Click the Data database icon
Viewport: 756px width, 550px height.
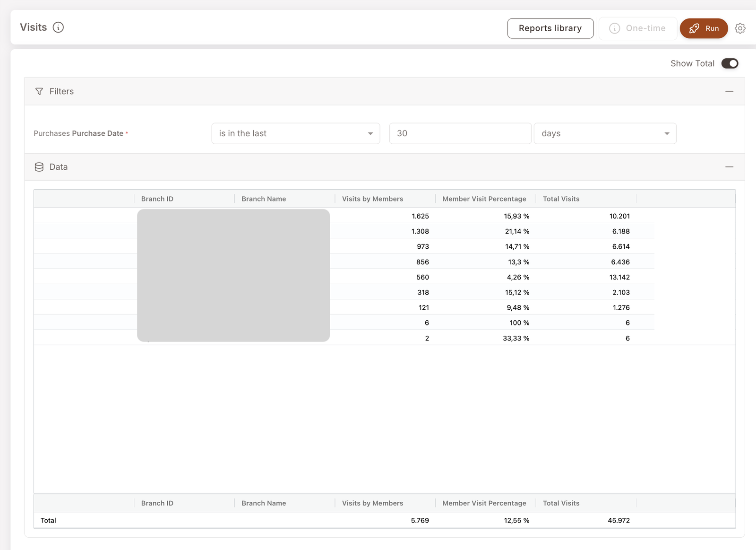[x=39, y=167]
